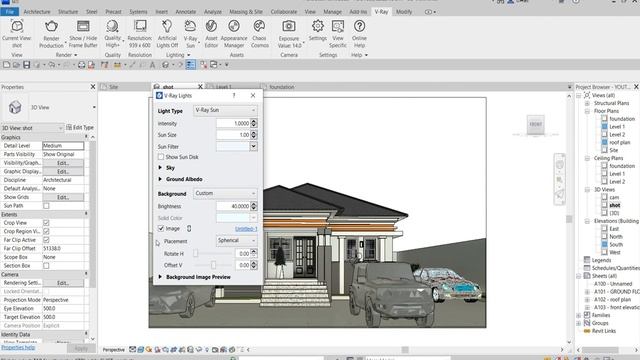Start Render Production teapot icon
The image size is (640, 360).
tap(51, 27)
